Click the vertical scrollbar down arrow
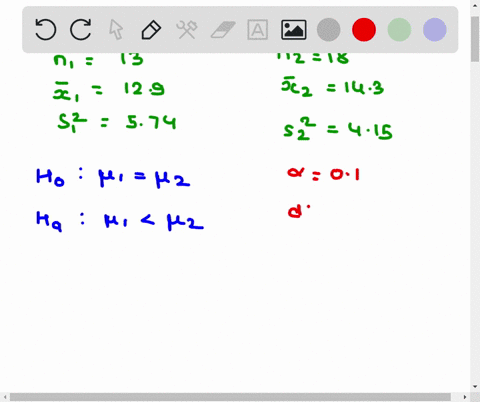 (x=475, y=387)
